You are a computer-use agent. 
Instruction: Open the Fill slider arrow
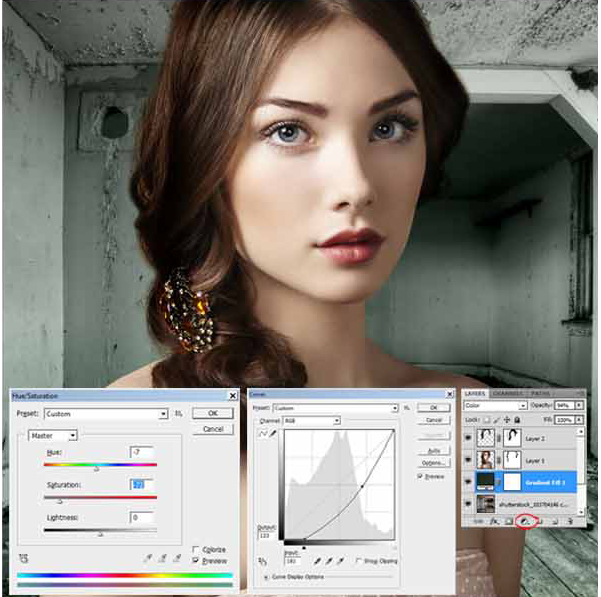coord(579,420)
